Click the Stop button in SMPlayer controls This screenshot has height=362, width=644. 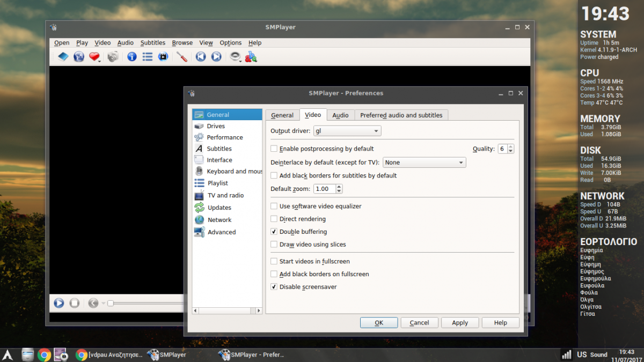75,303
